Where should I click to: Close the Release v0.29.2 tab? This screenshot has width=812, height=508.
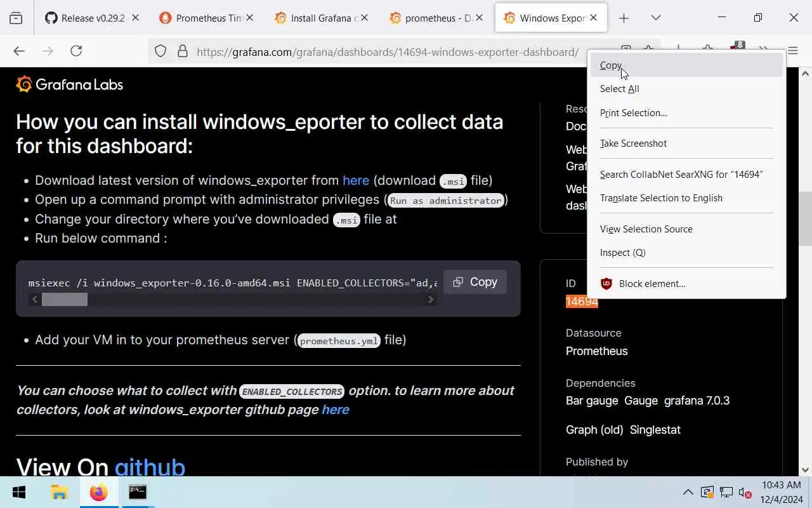point(135,18)
